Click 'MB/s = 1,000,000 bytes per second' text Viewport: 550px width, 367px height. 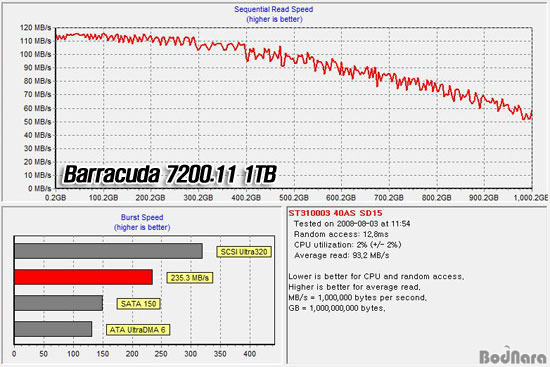tap(357, 298)
